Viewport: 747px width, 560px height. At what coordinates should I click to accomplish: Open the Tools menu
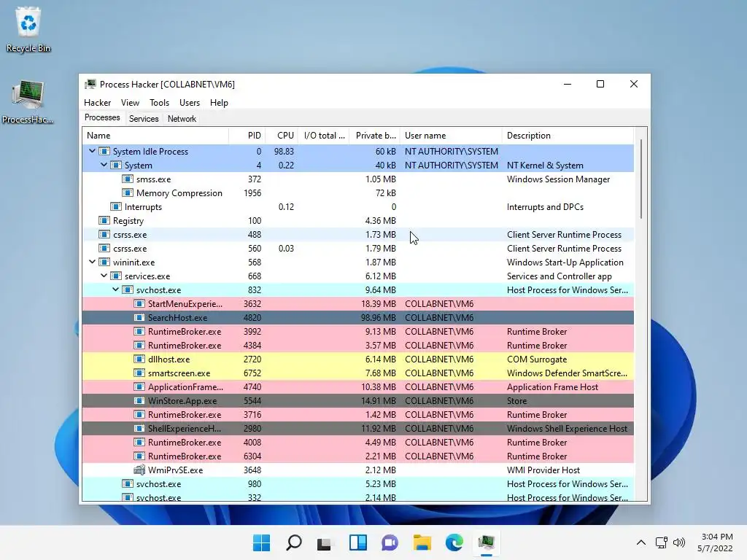159,102
